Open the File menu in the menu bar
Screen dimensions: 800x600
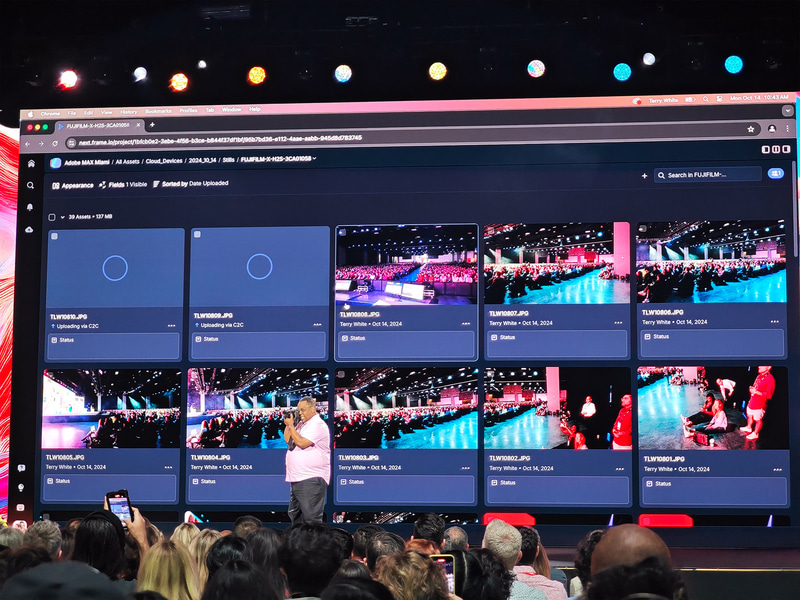[x=72, y=113]
